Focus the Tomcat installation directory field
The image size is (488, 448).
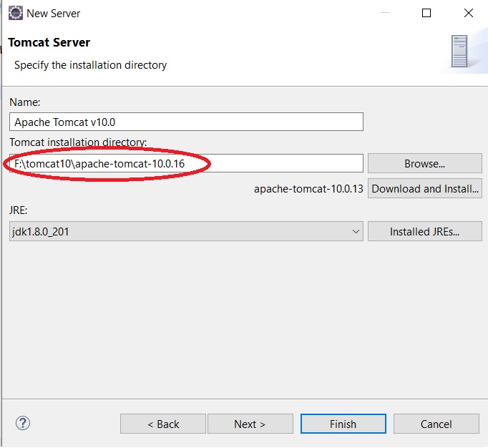point(186,163)
